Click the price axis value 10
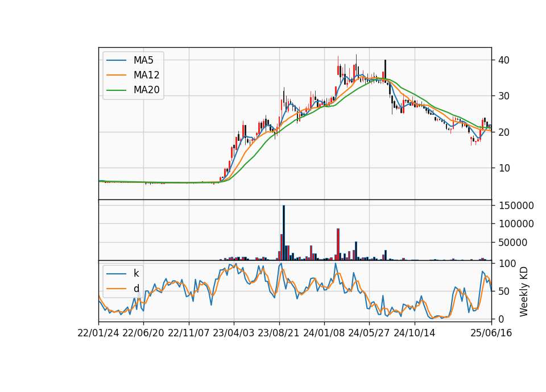Image resolution: width=546 pixels, height=392 pixels. tap(504, 168)
